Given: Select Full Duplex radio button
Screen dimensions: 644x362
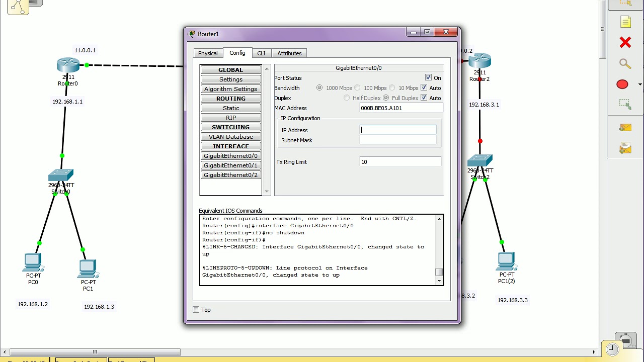Looking at the screenshot, I should [386, 98].
